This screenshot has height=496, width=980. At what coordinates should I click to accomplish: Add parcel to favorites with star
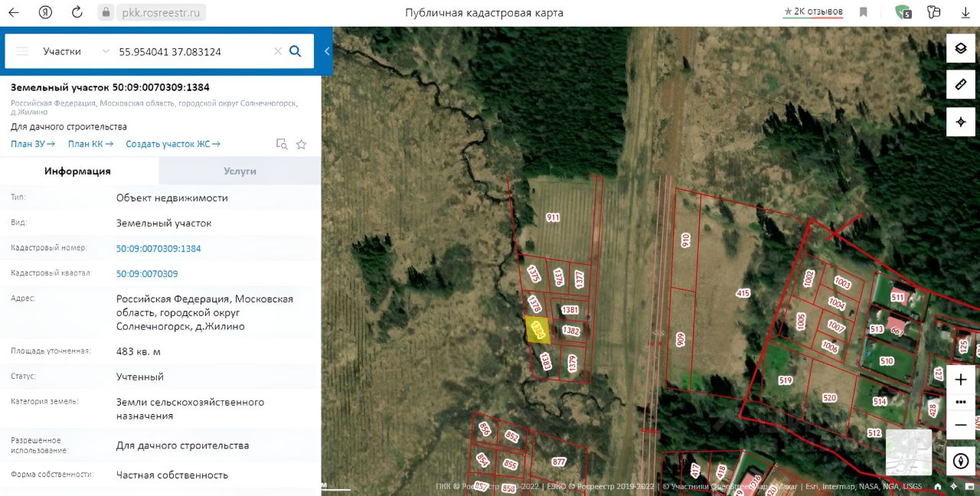pos(302,144)
